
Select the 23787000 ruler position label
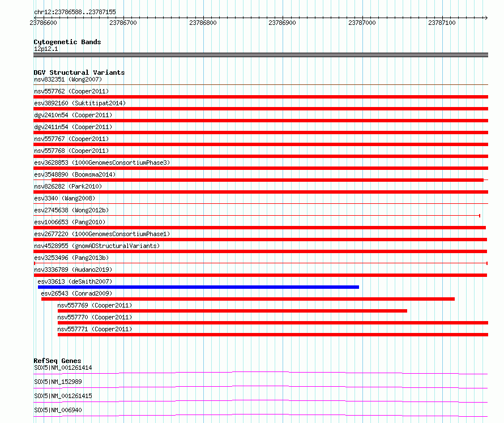pyautogui.click(x=362, y=23)
